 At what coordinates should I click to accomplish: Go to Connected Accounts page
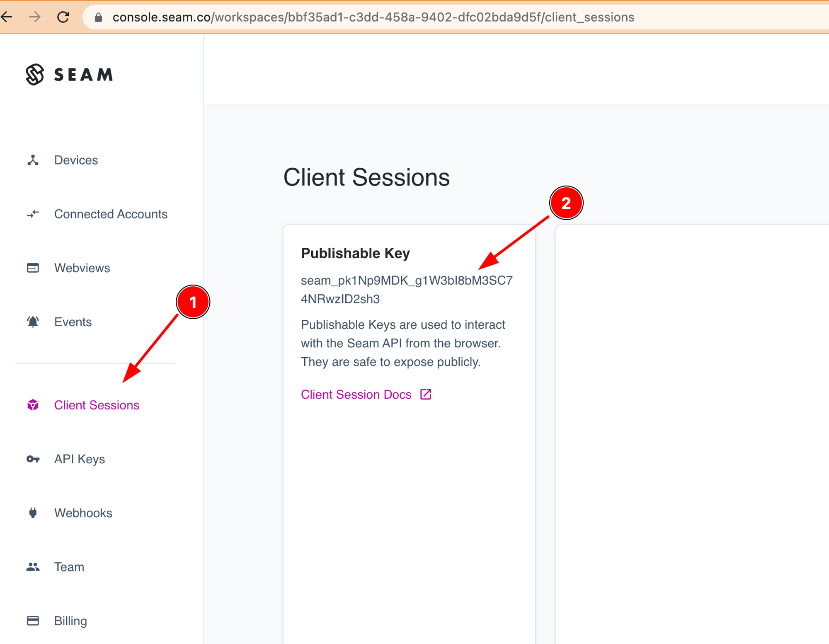pyautogui.click(x=111, y=214)
